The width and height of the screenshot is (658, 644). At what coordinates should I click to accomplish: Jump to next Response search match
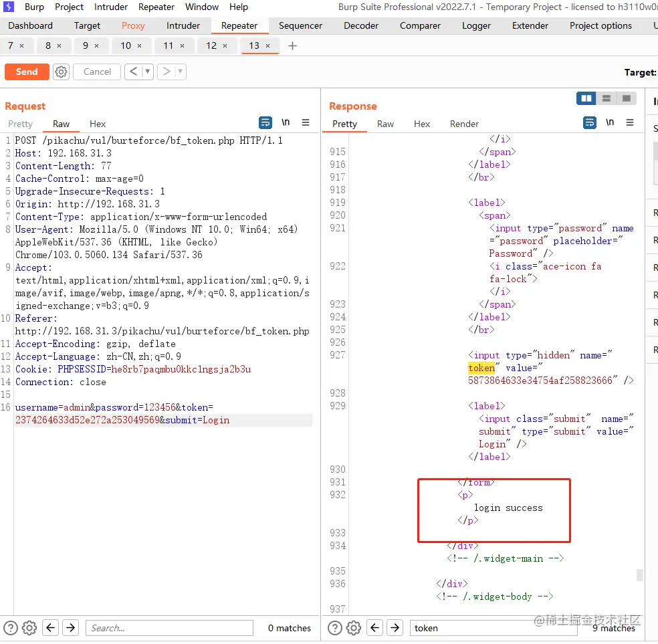tap(395, 628)
